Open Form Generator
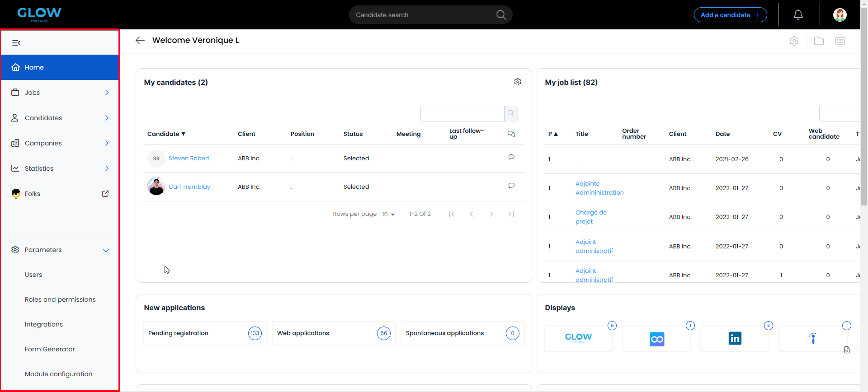Screen dimensions: 868x392 pos(50,349)
